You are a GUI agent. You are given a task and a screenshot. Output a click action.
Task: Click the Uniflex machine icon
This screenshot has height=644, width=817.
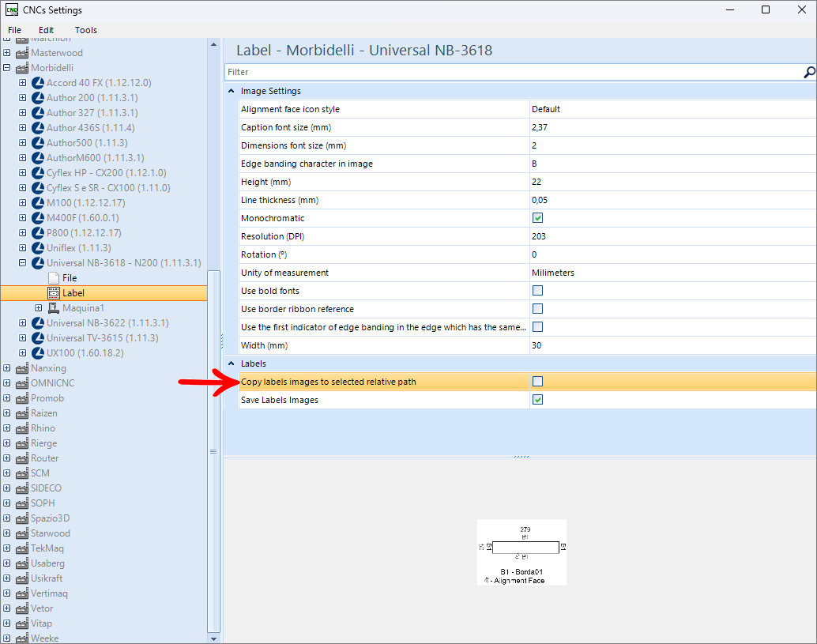(37, 248)
